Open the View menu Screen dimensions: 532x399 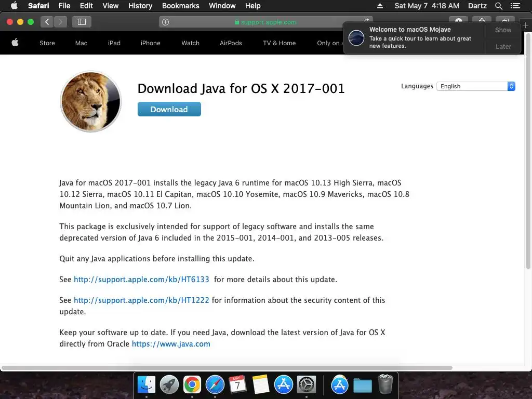pyautogui.click(x=111, y=6)
